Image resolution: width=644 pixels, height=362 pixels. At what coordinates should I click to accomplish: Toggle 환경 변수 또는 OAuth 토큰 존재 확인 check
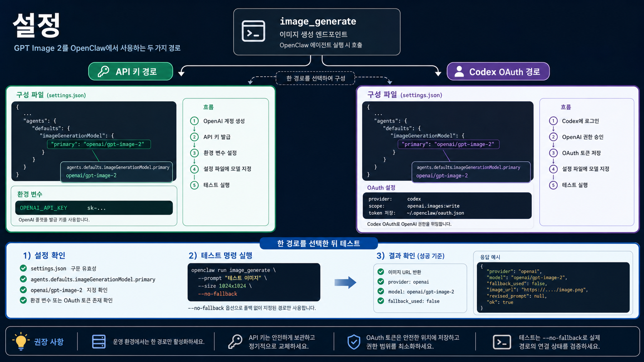[23, 300]
